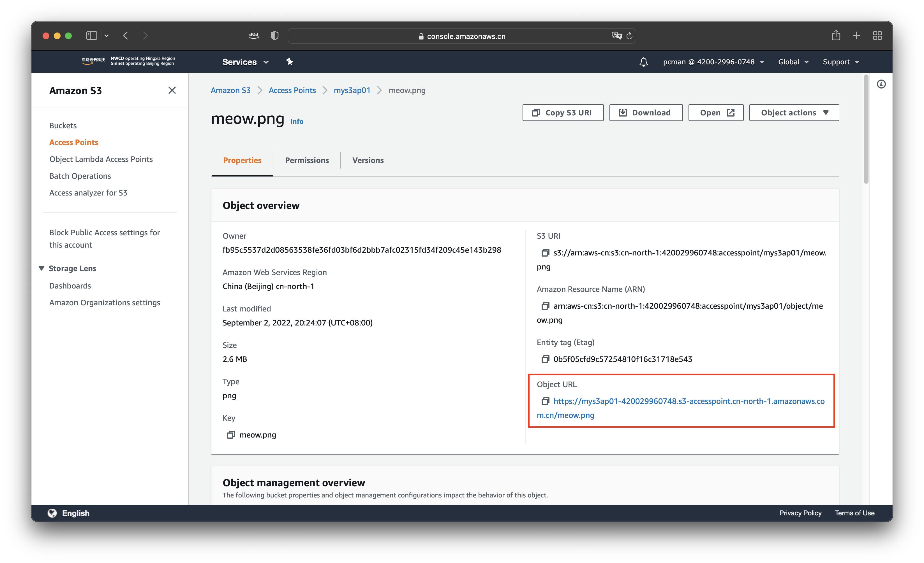
Task: Switch to the Properties tab
Action: tap(242, 160)
